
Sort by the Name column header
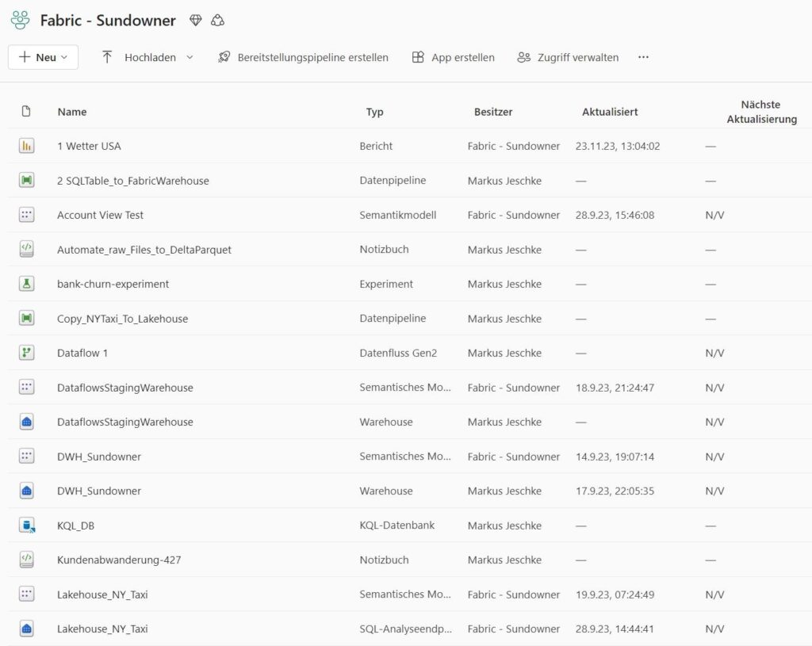click(72, 112)
